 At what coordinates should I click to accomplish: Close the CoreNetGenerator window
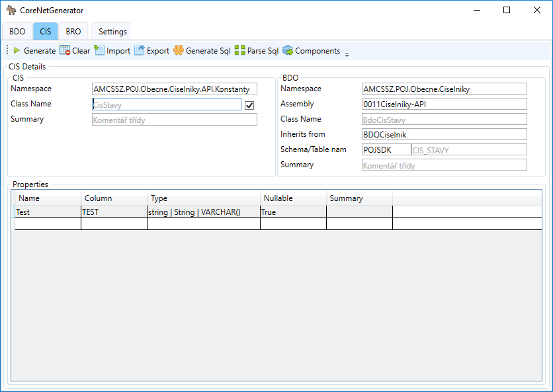coord(536,10)
